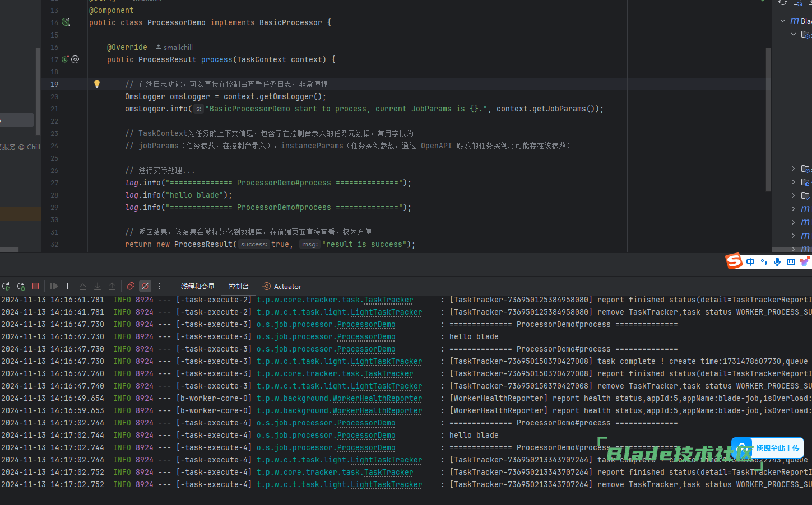Viewport: 812px width, 505px height.
Task: Click the first hello blade console output
Action: 474,337
